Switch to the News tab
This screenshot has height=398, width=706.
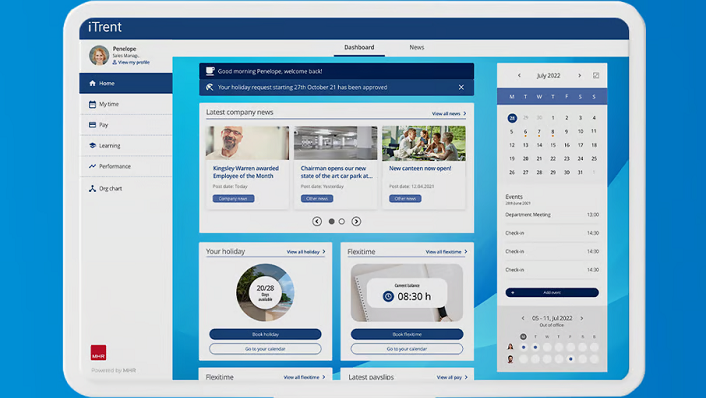[x=416, y=47]
